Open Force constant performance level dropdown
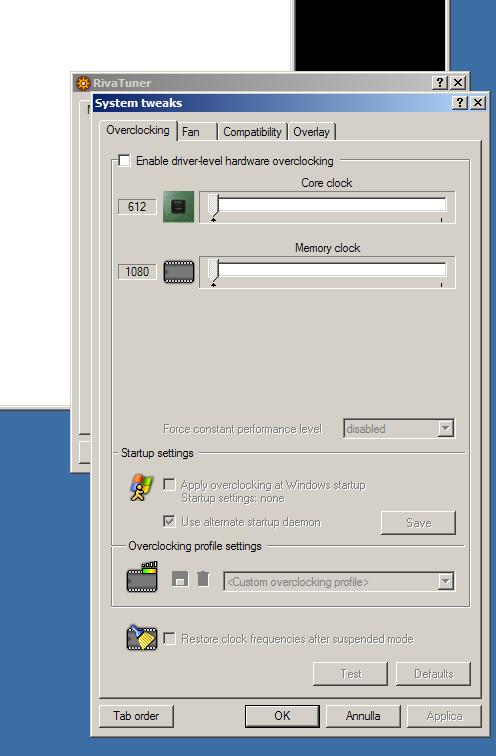Image resolution: width=496 pixels, height=756 pixels. (x=399, y=428)
